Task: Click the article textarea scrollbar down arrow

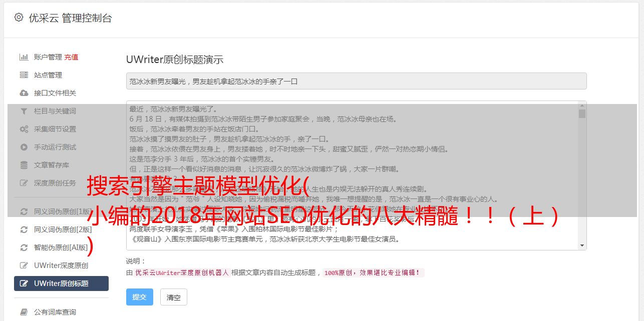Action: tap(582, 245)
